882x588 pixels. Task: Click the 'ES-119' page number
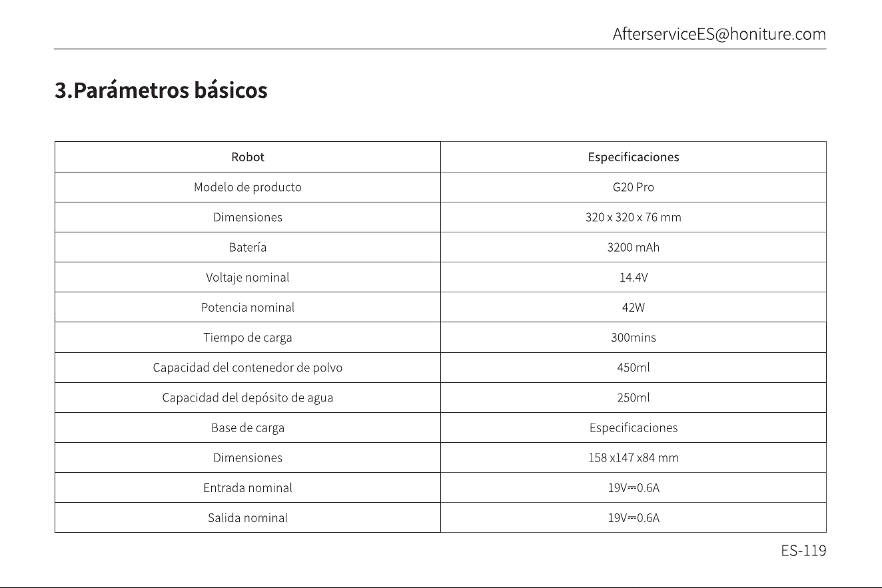tap(803, 551)
